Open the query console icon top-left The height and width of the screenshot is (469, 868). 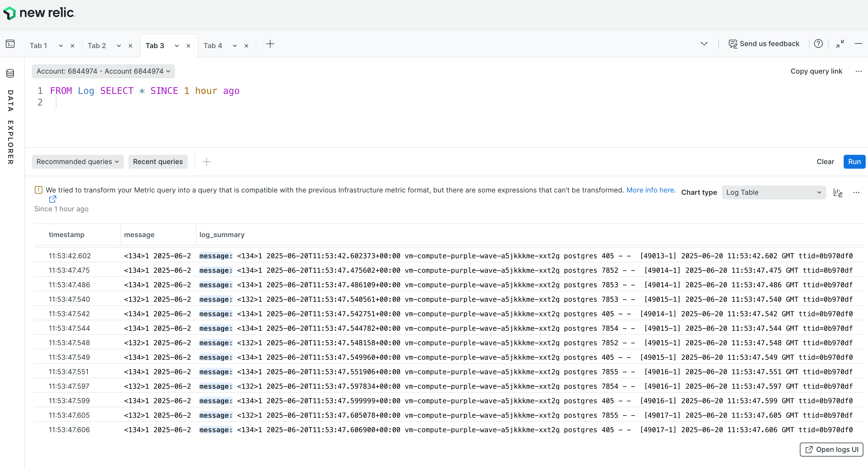tap(10, 44)
